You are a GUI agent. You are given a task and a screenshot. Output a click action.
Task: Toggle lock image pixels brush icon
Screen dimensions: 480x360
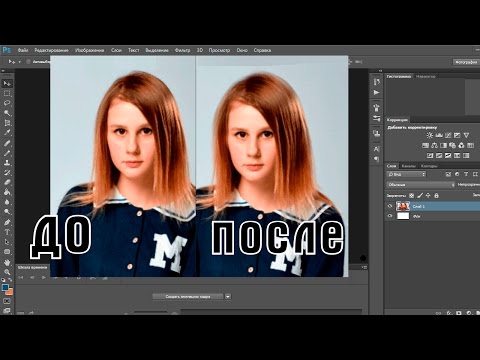pyautogui.click(x=420, y=196)
